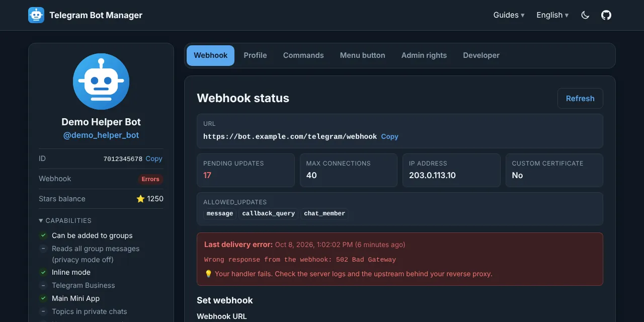This screenshot has width=644, height=322.
Task: Open the GitHub repository icon
Action: [x=606, y=15]
